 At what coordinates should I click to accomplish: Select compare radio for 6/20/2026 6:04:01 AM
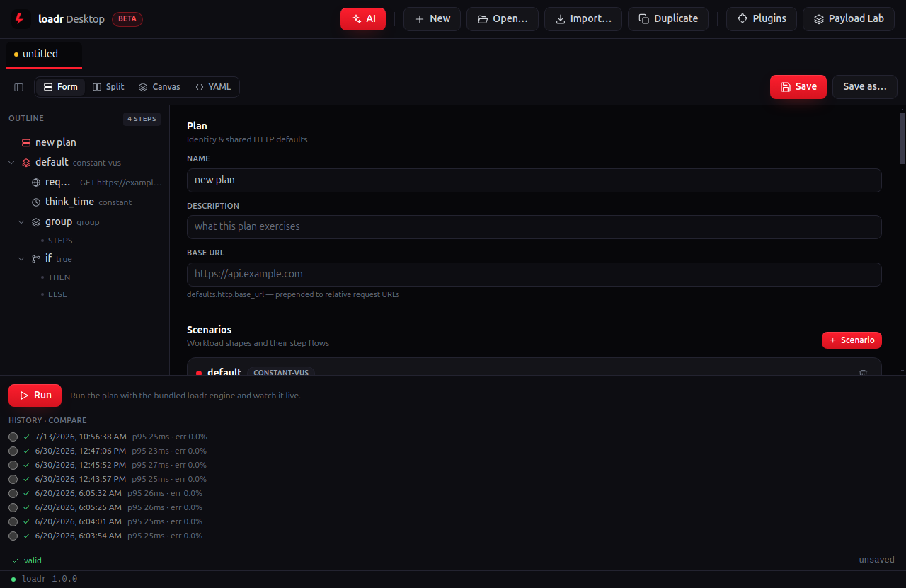coord(13,521)
